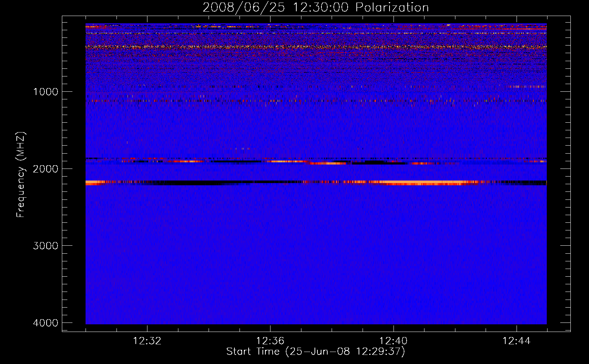Click the 'Frequency (MHZ)' axis label
Viewport: 589px width, 364px height.
tap(21, 175)
